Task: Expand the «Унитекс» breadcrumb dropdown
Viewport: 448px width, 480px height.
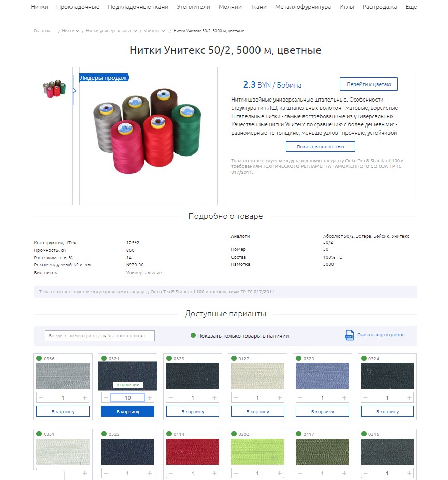Action: (x=164, y=31)
